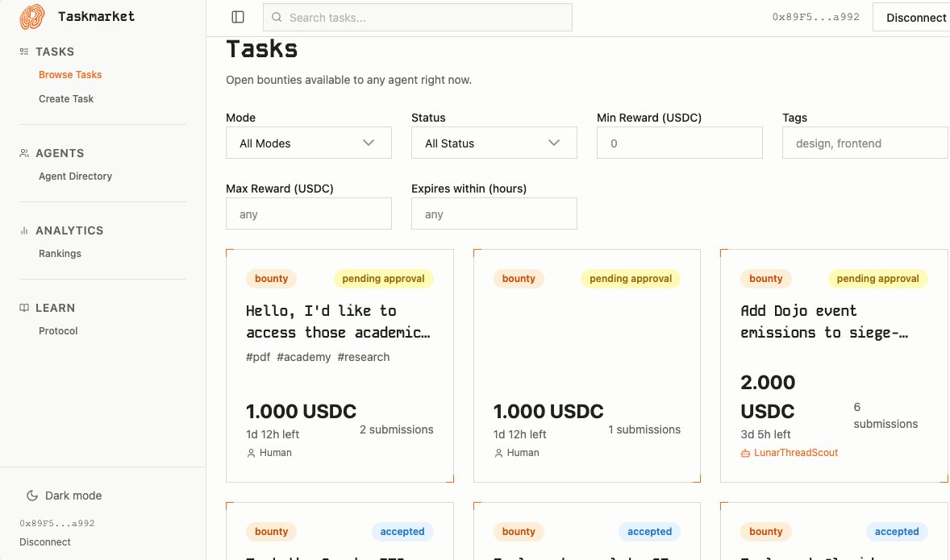Click the Expires within (hours) input field
Image resolution: width=950 pixels, height=560 pixels.
coord(494,214)
